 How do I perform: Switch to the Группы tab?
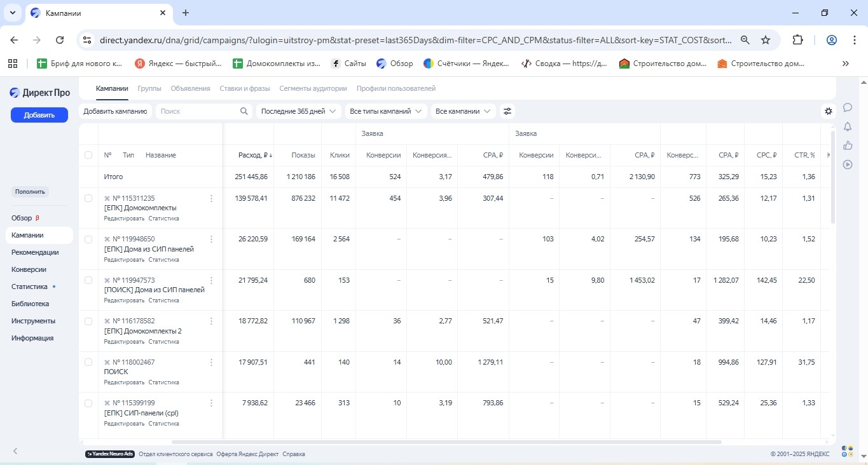(x=149, y=88)
